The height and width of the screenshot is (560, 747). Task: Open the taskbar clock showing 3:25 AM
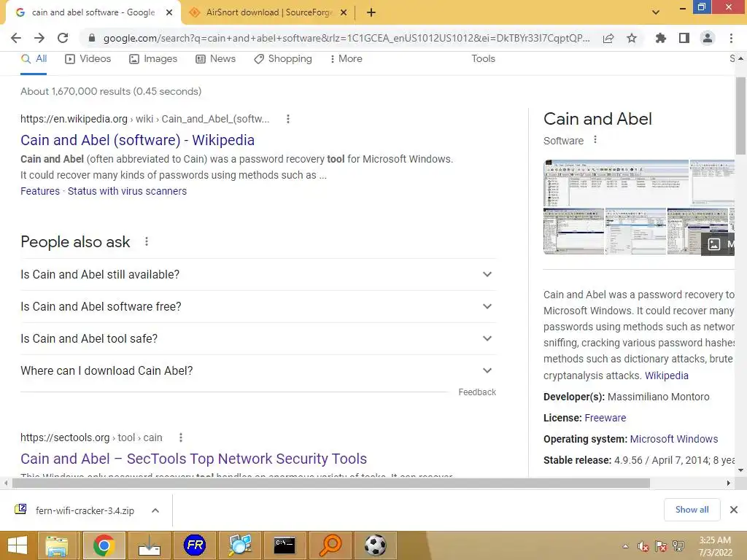715,546
